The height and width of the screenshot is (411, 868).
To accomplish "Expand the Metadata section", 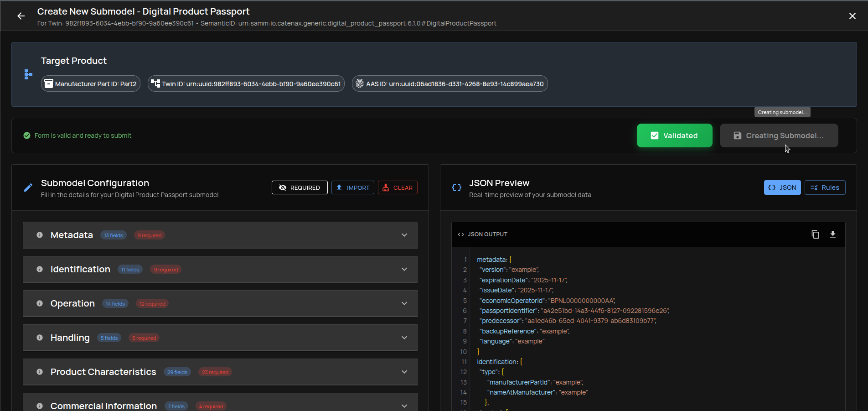I will pos(404,235).
